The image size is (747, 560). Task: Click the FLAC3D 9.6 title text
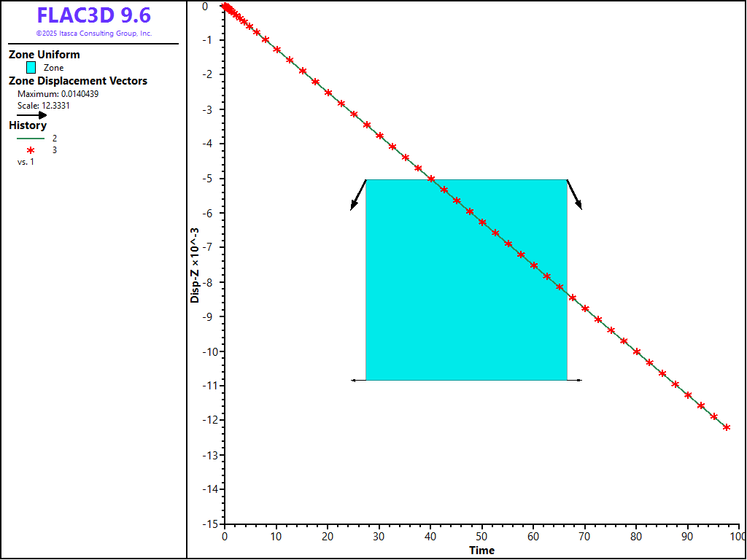point(93,16)
